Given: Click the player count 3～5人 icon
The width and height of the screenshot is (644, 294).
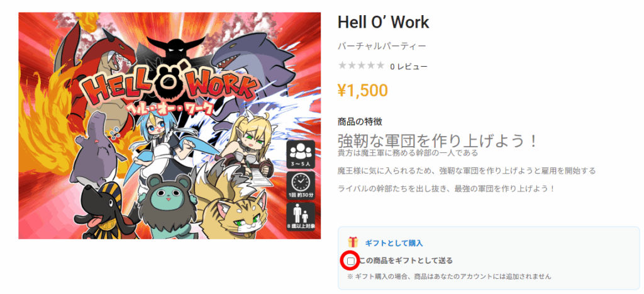Looking at the screenshot, I should pos(301,155).
